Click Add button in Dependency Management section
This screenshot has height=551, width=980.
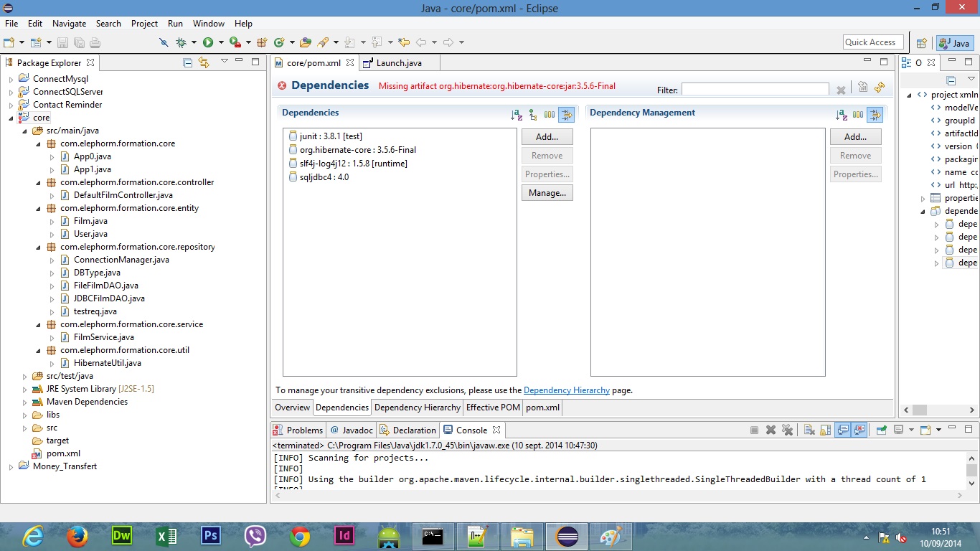[855, 137]
